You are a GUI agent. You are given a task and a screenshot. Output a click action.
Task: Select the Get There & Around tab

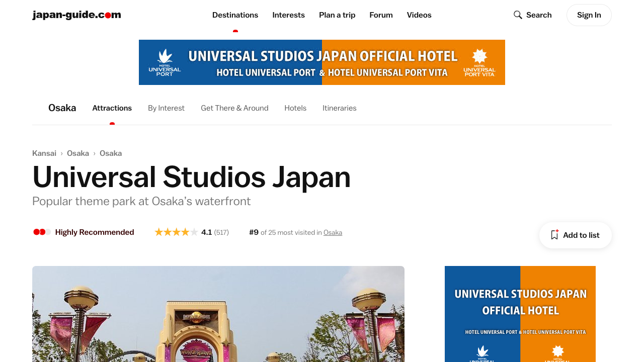pos(234,108)
